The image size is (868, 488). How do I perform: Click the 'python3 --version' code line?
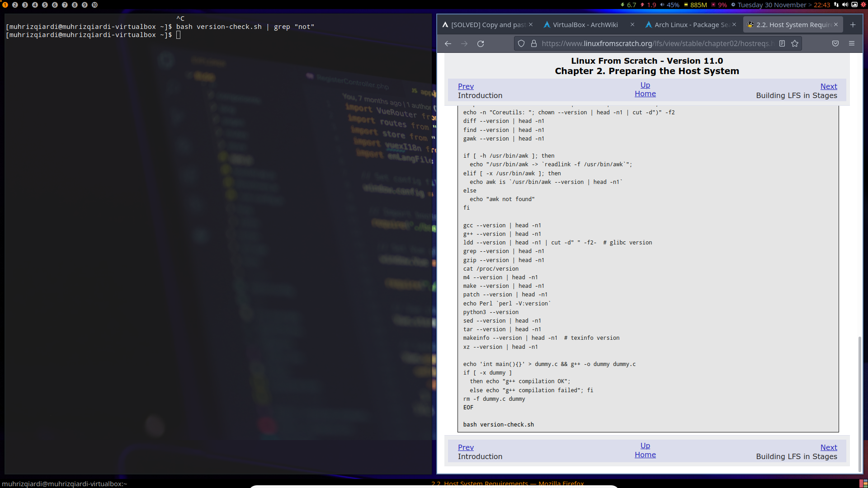point(491,312)
